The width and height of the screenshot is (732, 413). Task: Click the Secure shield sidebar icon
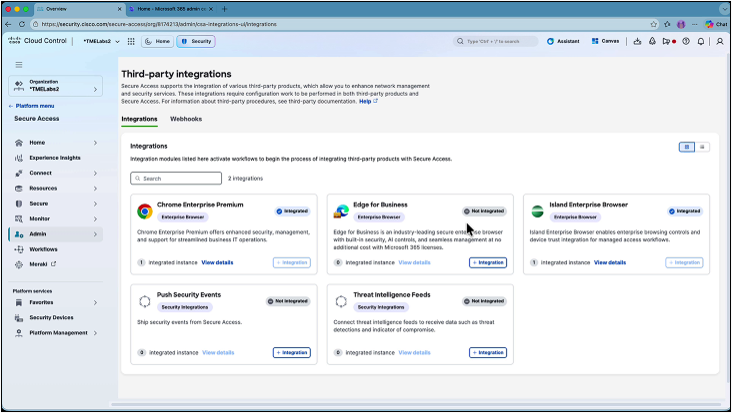pyautogui.click(x=19, y=204)
